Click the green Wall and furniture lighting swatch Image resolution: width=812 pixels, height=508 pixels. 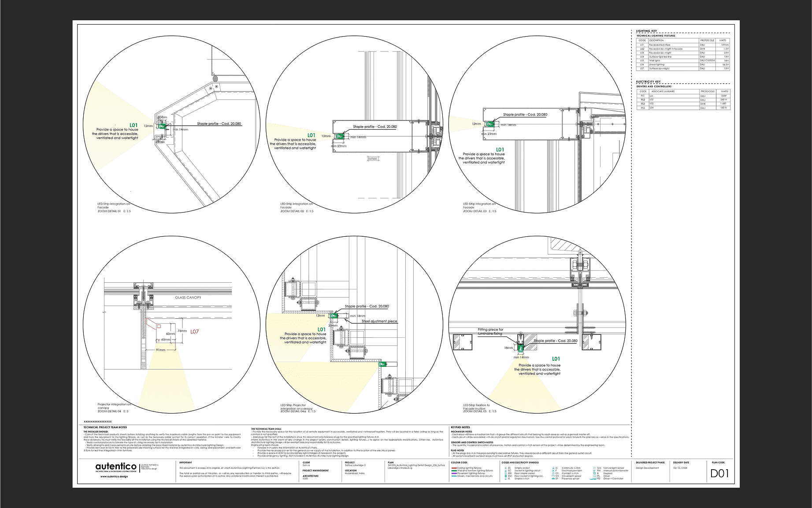coord(454,471)
